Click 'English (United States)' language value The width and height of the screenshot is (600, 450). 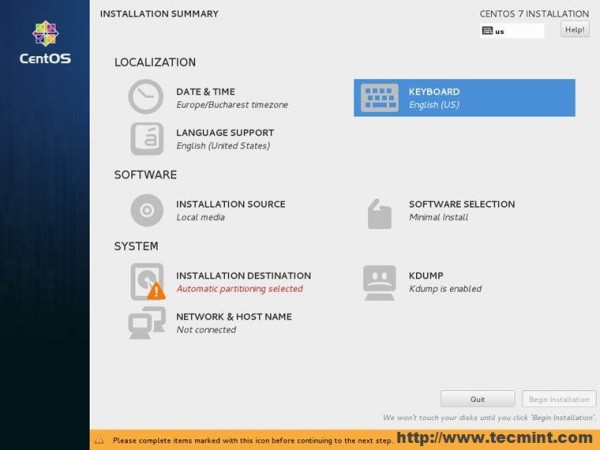pyautogui.click(x=223, y=146)
